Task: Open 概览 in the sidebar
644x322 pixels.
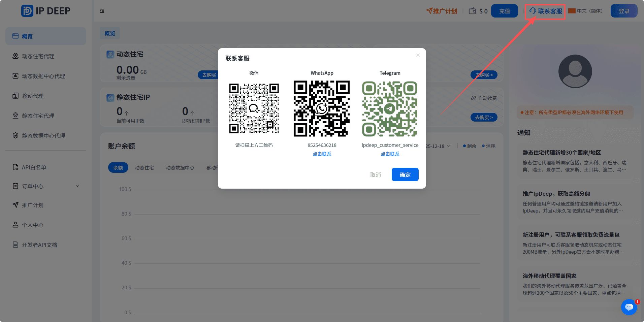Action: click(46, 36)
